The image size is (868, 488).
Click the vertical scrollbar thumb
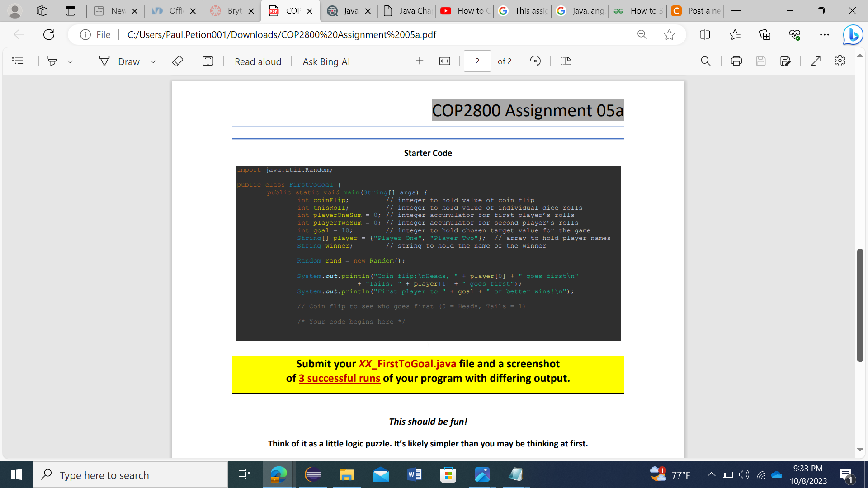tap(860, 305)
